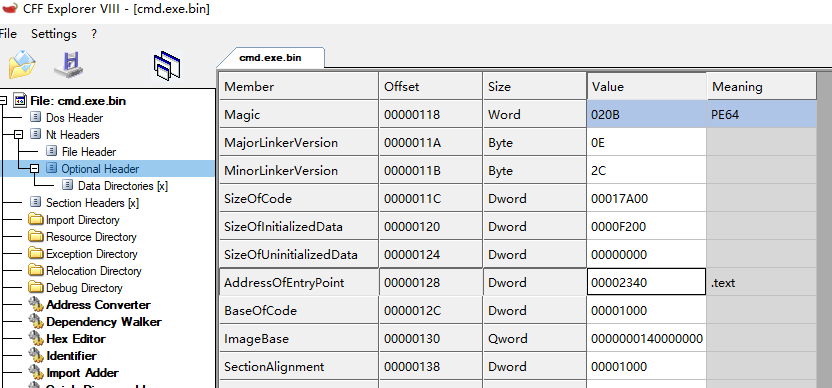Image resolution: width=832 pixels, height=388 pixels.
Task: Click the .text meaning cell
Action: [x=761, y=282]
